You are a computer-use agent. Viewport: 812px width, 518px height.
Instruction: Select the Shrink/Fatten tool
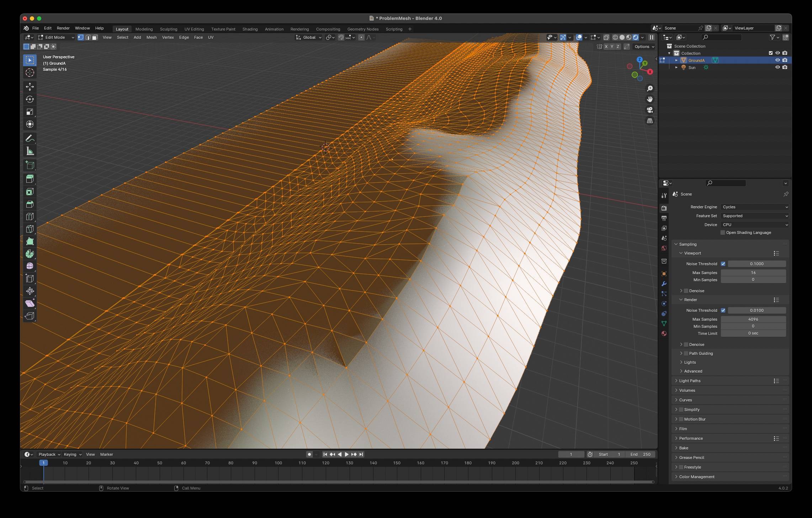click(30, 291)
